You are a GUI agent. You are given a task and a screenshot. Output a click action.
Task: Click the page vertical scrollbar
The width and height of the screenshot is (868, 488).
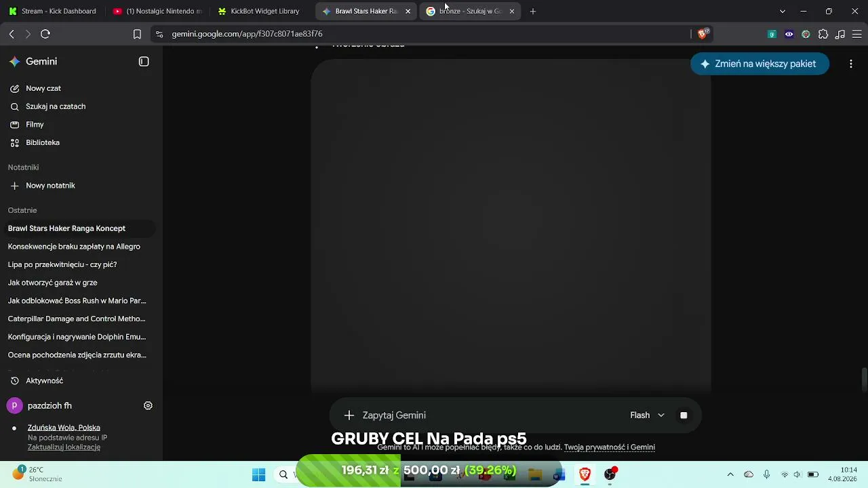pyautogui.click(x=864, y=380)
